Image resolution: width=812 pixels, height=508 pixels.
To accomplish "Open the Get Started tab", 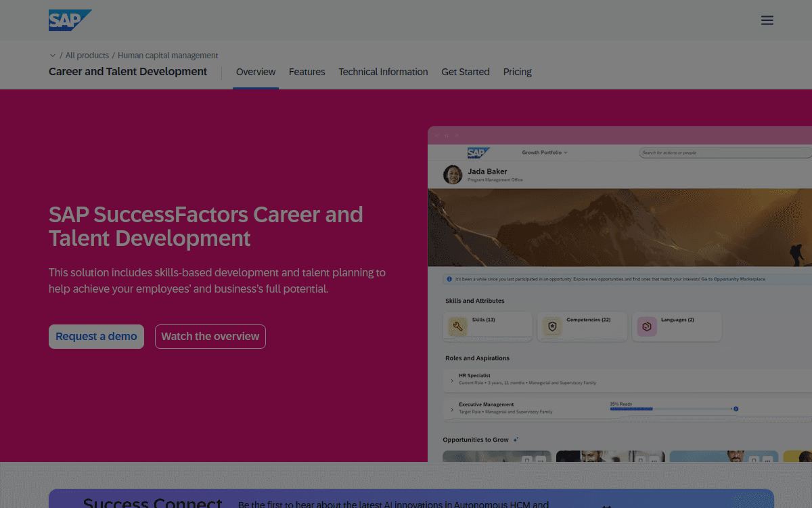I will click(x=466, y=72).
